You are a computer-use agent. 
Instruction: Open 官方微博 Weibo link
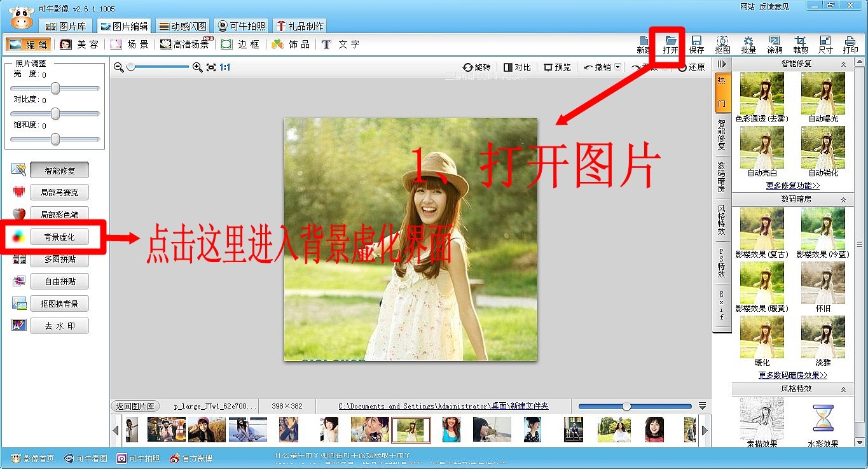pos(191,458)
